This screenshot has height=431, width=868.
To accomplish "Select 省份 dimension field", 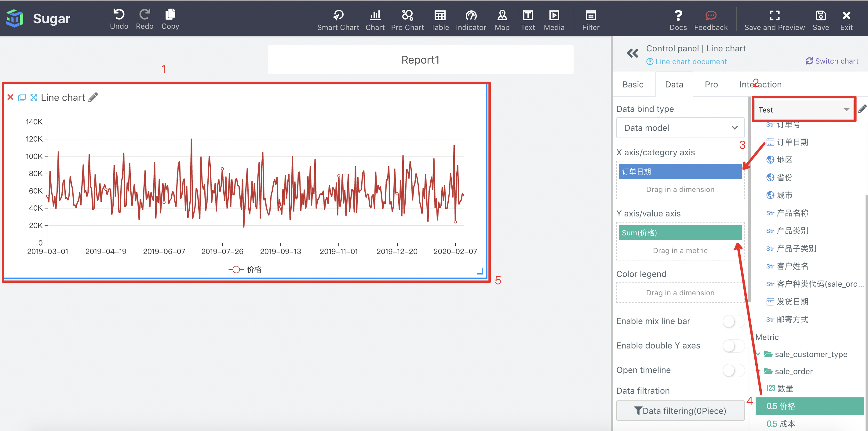I will (779, 177).
